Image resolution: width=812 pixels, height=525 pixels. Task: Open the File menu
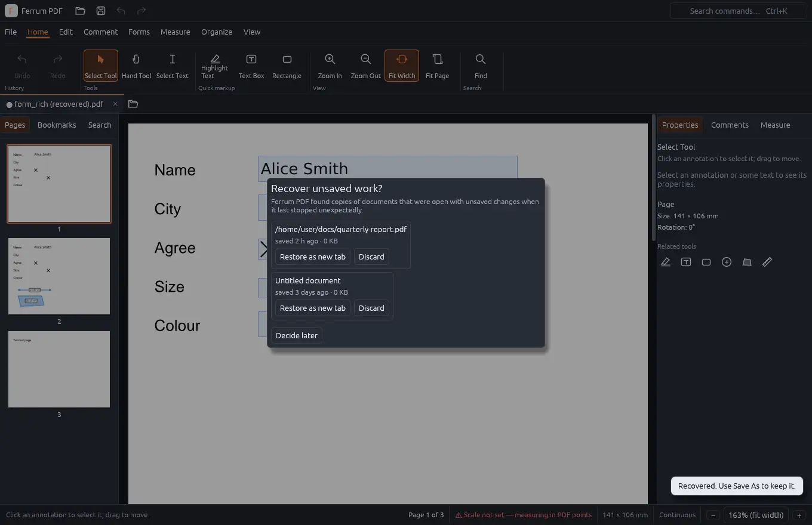click(x=11, y=32)
